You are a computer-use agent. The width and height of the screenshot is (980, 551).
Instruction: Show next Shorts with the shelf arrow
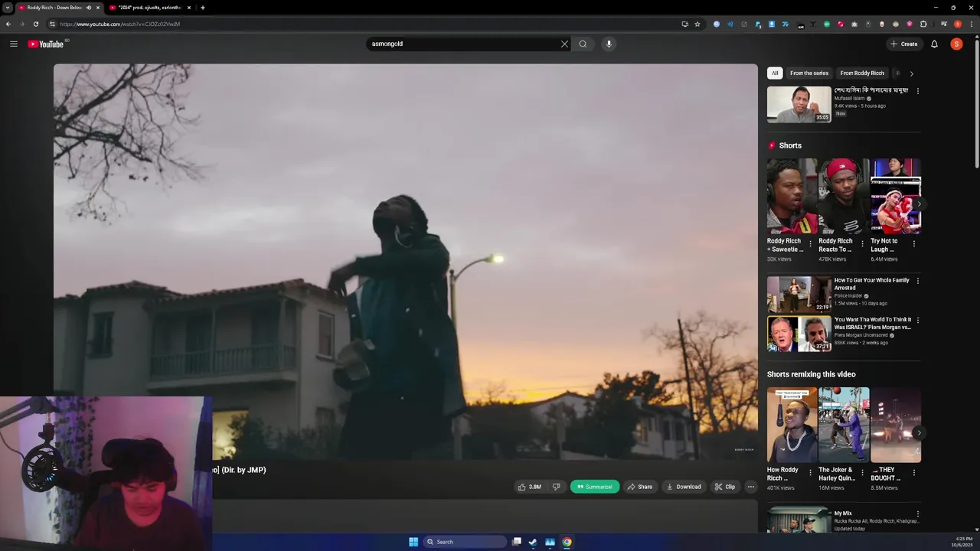tap(919, 204)
